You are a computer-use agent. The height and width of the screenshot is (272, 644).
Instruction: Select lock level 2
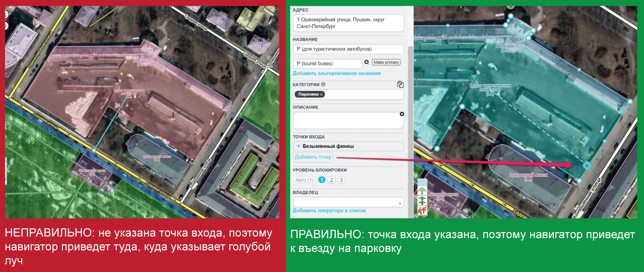[332, 180]
